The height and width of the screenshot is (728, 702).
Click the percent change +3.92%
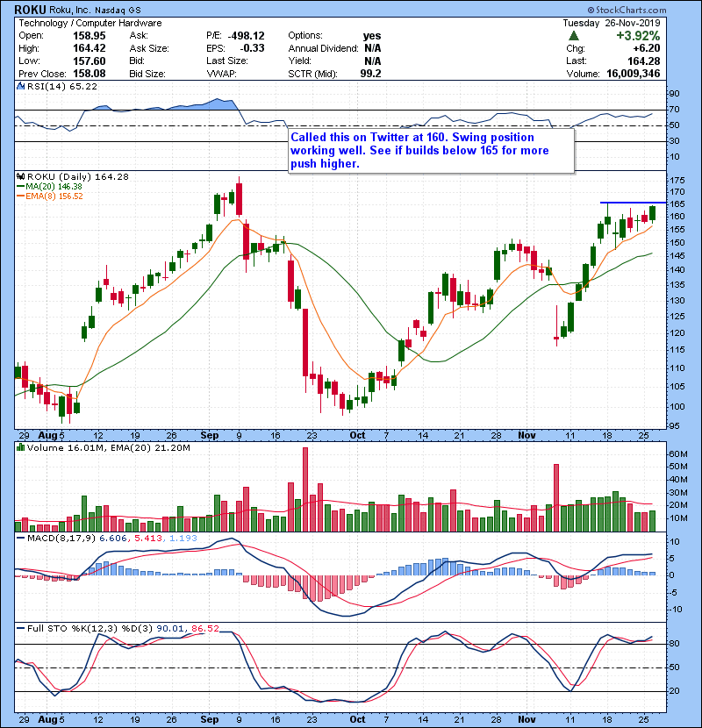point(638,36)
